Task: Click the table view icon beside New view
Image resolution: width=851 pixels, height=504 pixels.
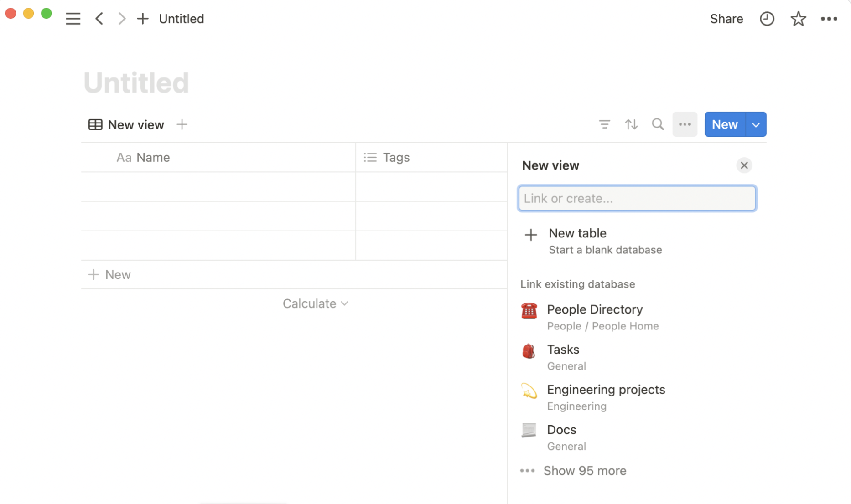Action: (95, 124)
